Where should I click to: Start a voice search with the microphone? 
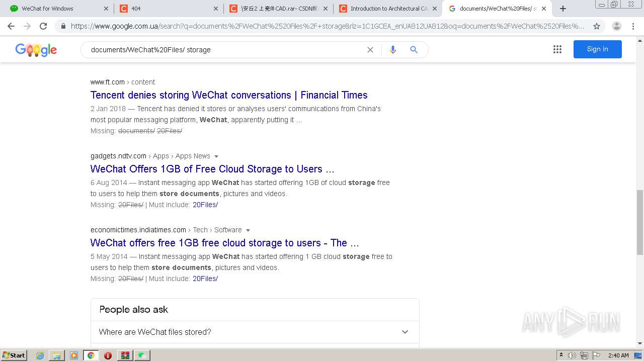point(393,50)
